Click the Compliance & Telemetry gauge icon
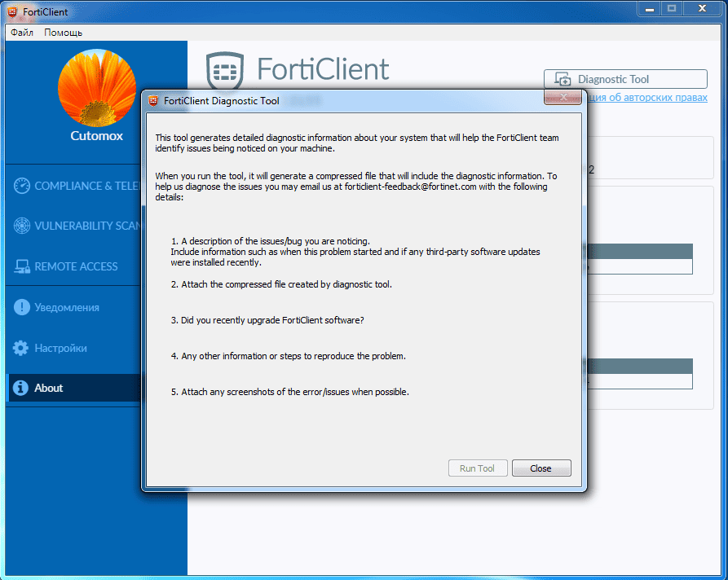Viewport: 728px width, 580px height. pyautogui.click(x=21, y=186)
